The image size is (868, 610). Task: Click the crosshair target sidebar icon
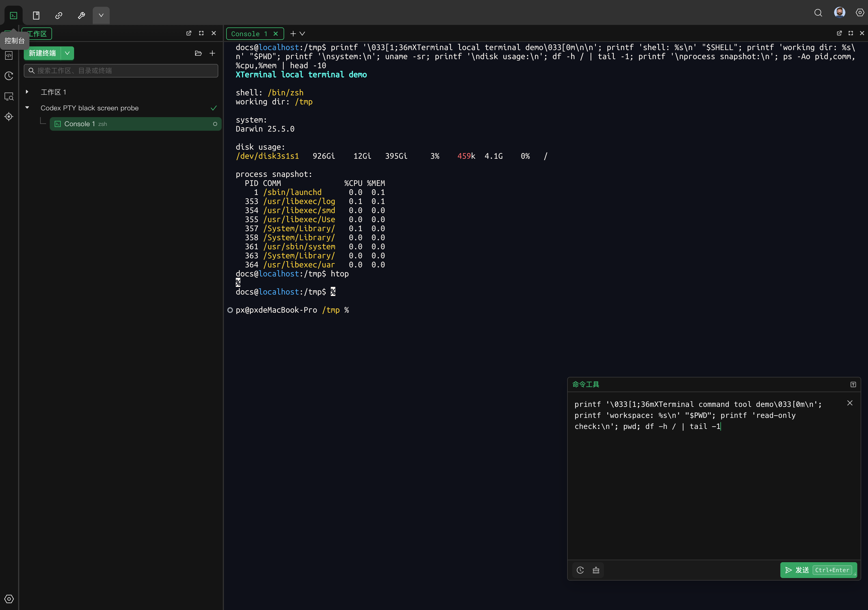pos(9,117)
